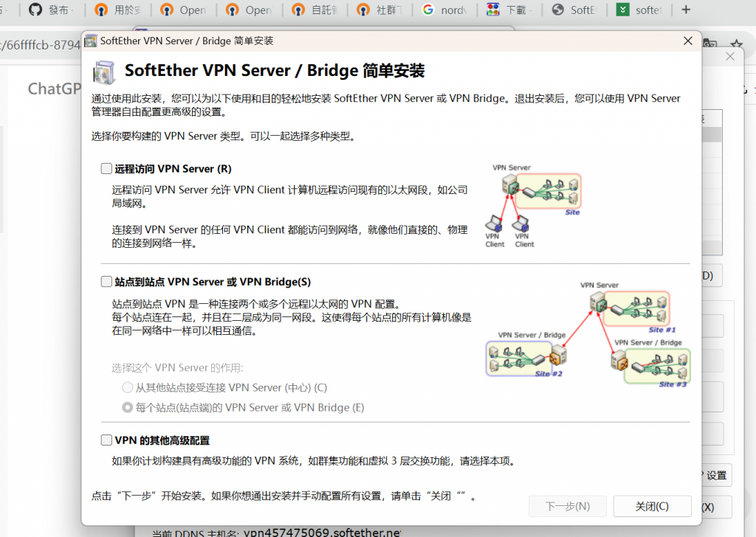Image resolution: width=756 pixels, height=537 pixels.
Task: Switch to the 用於 browser tab
Action: coord(117,10)
